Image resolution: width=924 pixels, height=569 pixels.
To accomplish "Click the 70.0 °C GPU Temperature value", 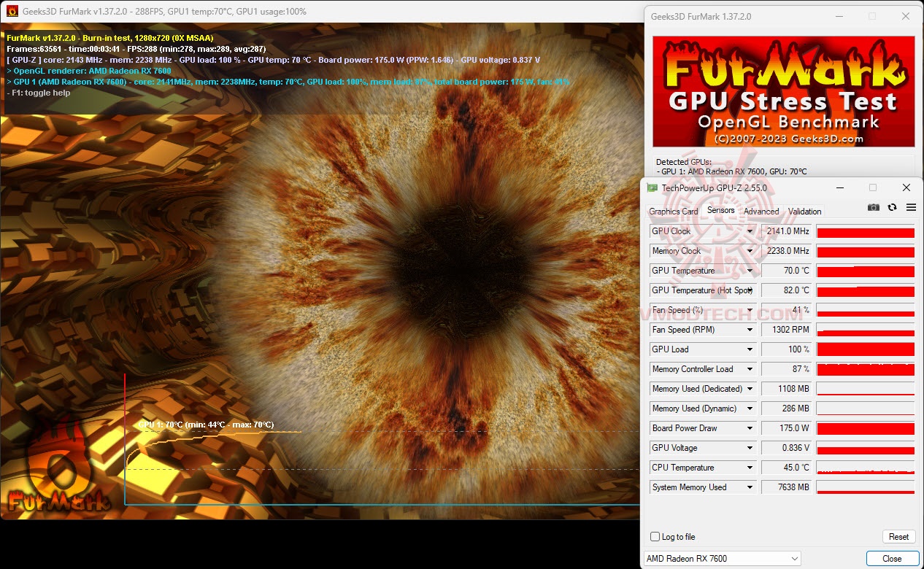I will coord(787,271).
